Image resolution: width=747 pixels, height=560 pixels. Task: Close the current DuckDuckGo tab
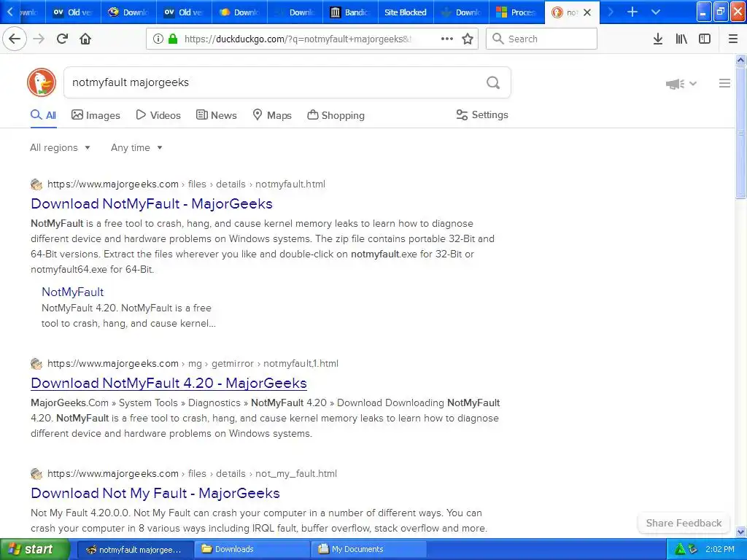[587, 12]
